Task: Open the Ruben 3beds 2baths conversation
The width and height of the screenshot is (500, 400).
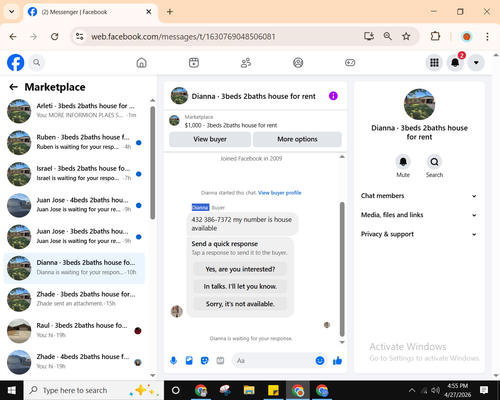Action: 74,142
